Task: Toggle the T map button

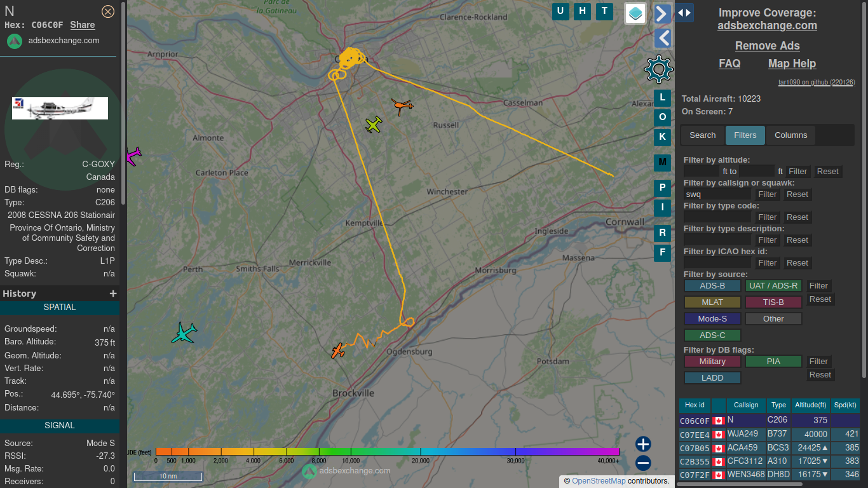Action: pyautogui.click(x=604, y=11)
